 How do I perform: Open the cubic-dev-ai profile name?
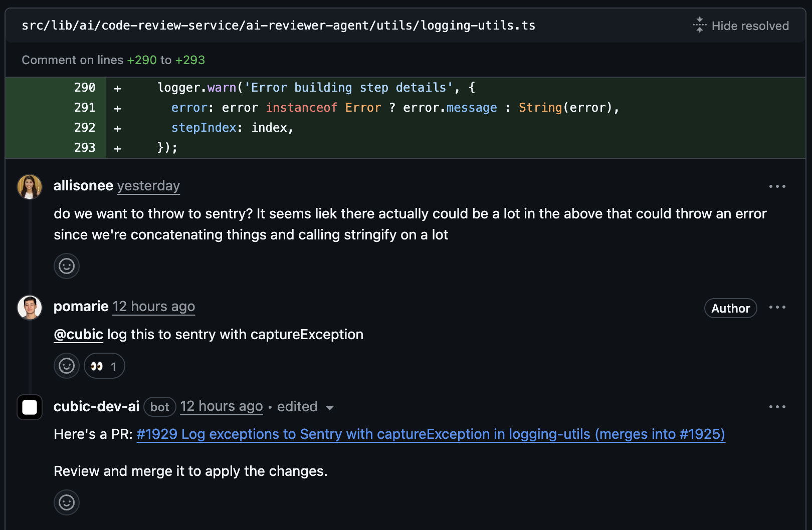tap(96, 406)
